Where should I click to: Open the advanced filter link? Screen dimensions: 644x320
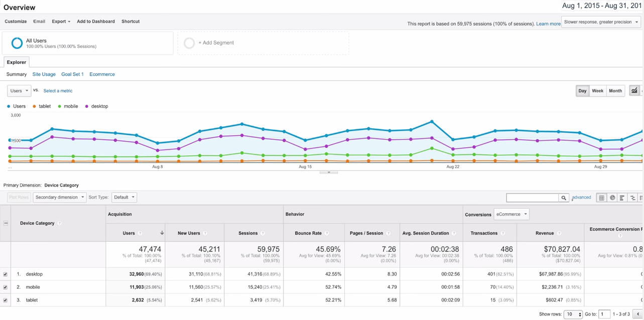(x=581, y=198)
